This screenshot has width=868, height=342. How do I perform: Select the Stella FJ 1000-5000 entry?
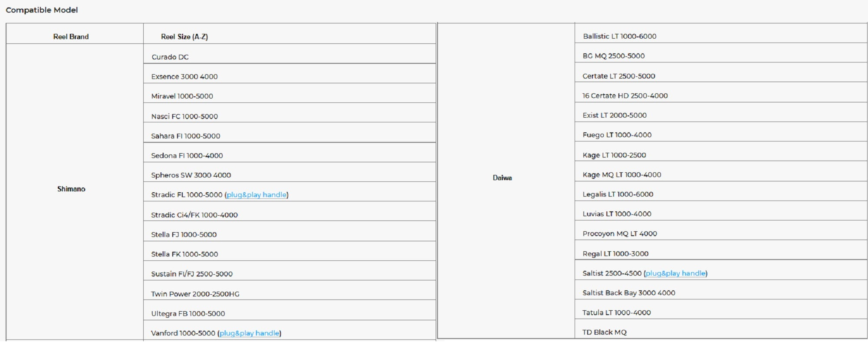(184, 235)
